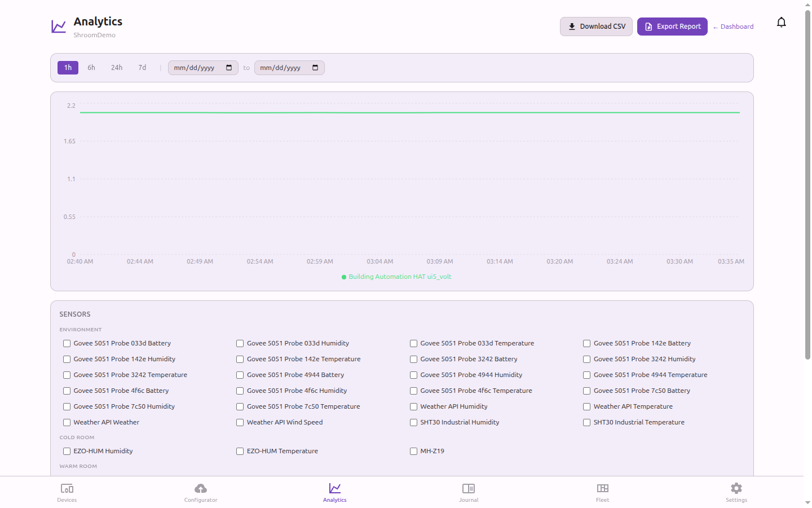Image resolution: width=812 pixels, height=508 pixels.
Task: Download CSV of analytics data
Action: (596, 27)
